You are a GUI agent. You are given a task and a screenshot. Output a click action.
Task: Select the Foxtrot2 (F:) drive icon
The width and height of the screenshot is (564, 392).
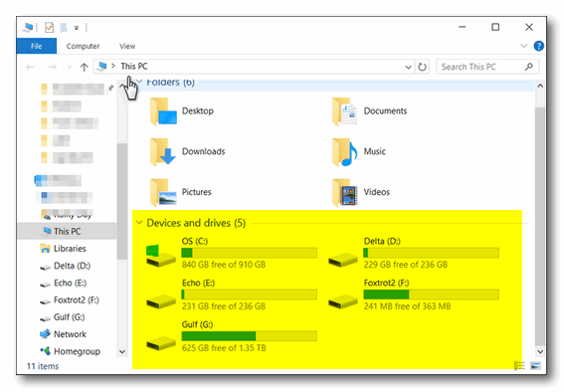[x=342, y=301]
